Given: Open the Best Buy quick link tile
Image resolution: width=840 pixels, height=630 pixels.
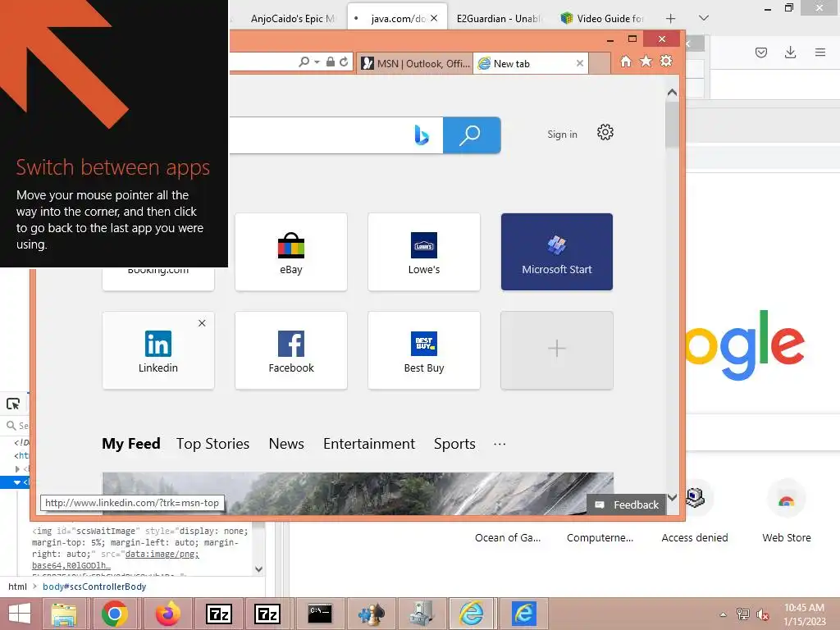Looking at the screenshot, I should point(424,350).
